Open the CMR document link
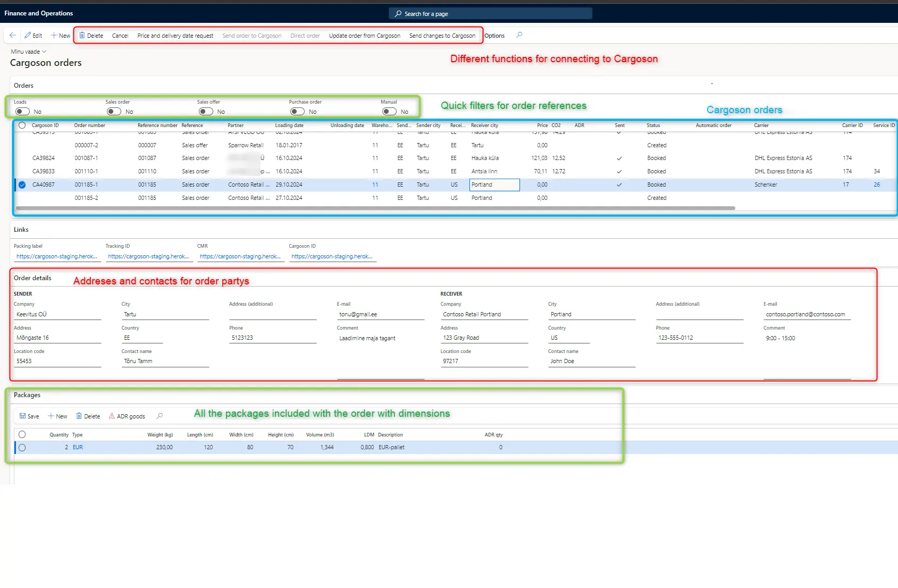The height and width of the screenshot is (588, 898). coord(240,256)
